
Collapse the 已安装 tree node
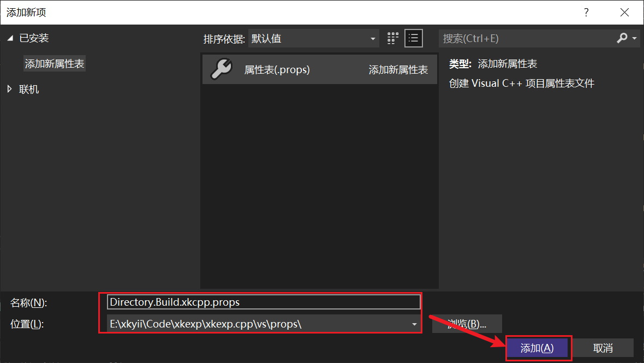pyautogui.click(x=10, y=38)
